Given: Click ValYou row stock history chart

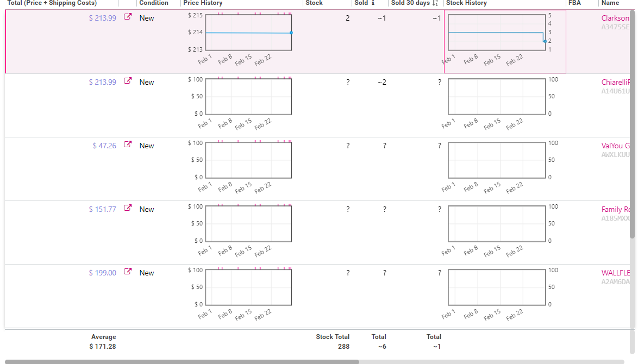Looking at the screenshot, I should click(x=497, y=160).
